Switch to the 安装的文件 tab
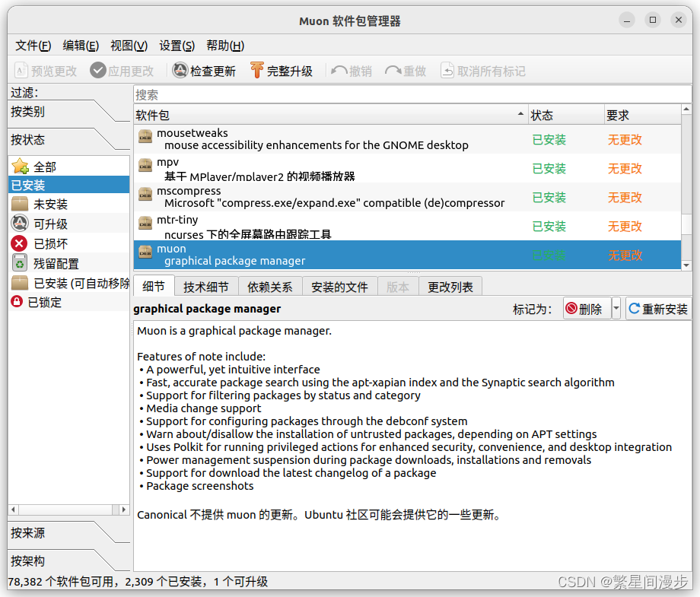This screenshot has height=597, width=700. pos(339,287)
